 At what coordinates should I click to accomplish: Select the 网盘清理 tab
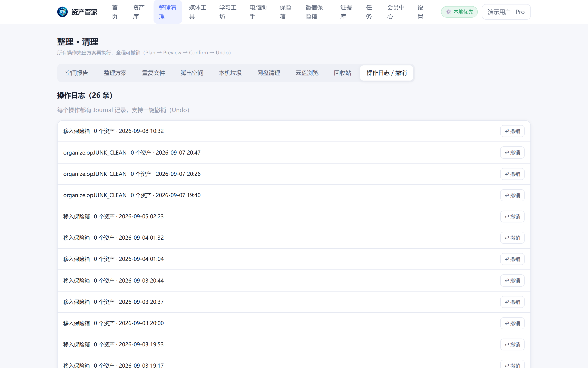click(x=269, y=73)
